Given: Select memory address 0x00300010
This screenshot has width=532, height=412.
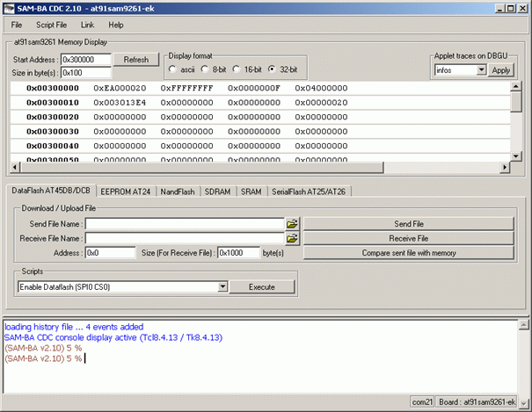Looking at the screenshot, I should tap(53, 103).
